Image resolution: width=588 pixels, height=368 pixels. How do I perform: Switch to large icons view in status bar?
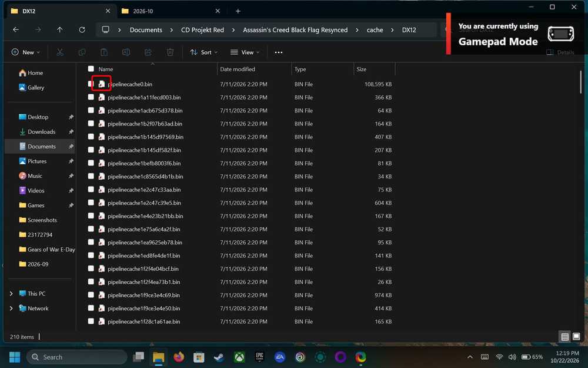pyautogui.click(x=576, y=336)
